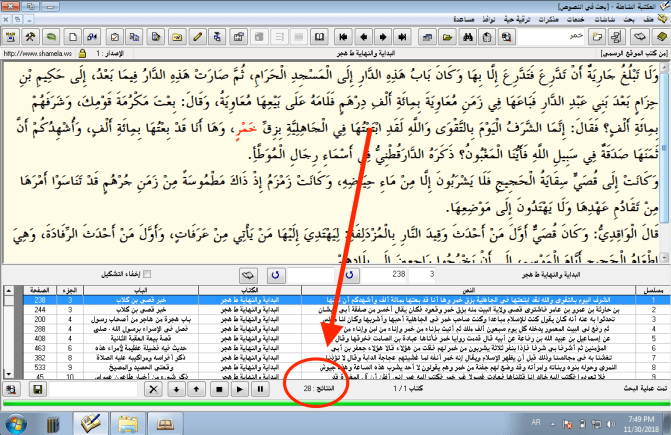This screenshot has width=671, height=435.
Task: Click the open book icon near toolbar end
Action: [x=640, y=37]
